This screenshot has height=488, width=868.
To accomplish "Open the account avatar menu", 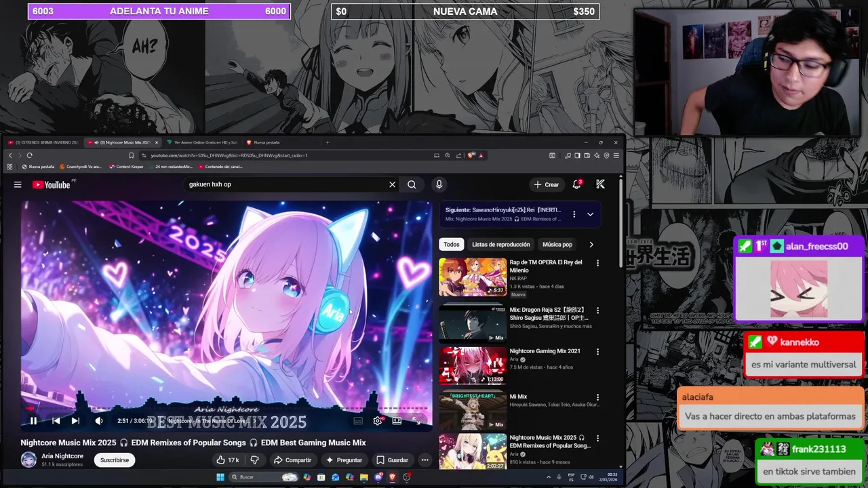I will point(600,184).
